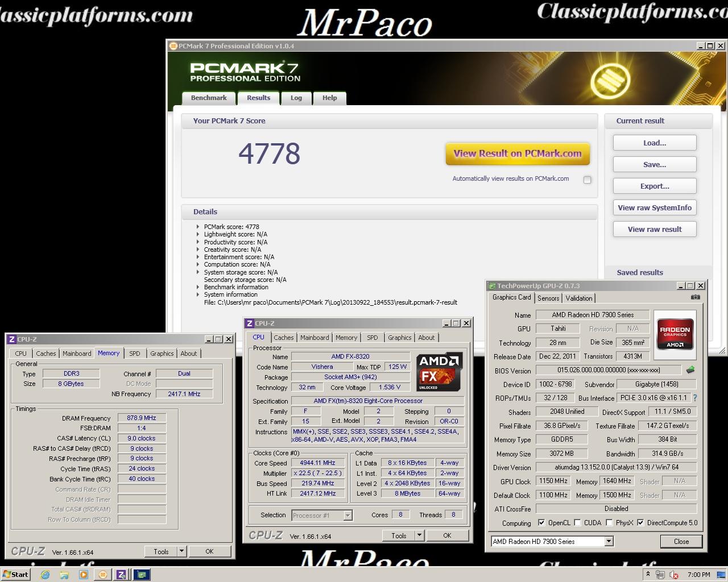
Task: Open the GPU selection dropdown in GPU-Z
Action: click(x=609, y=541)
